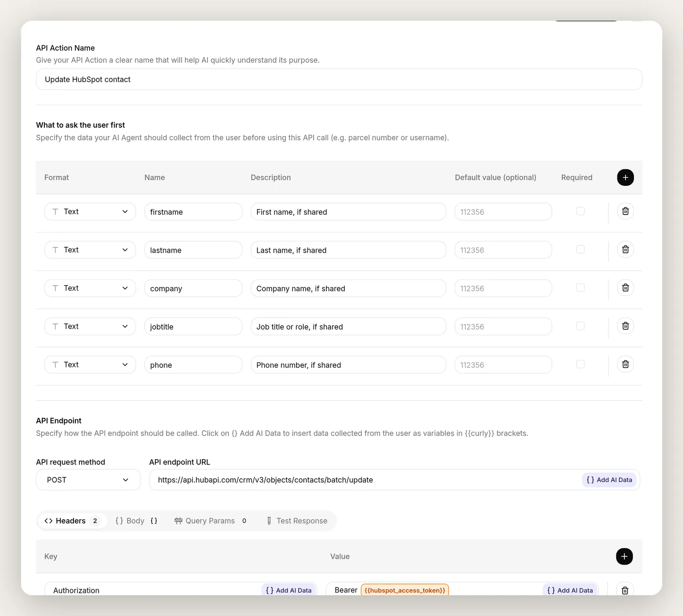The image size is (683, 616).
Task: Set default value for jobtitle
Action: pos(503,326)
